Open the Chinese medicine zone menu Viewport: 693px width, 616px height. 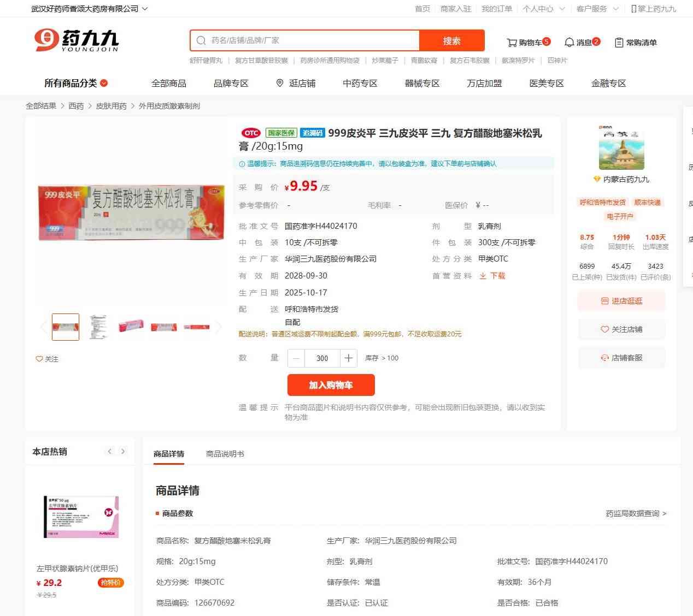click(x=360, y=83)
